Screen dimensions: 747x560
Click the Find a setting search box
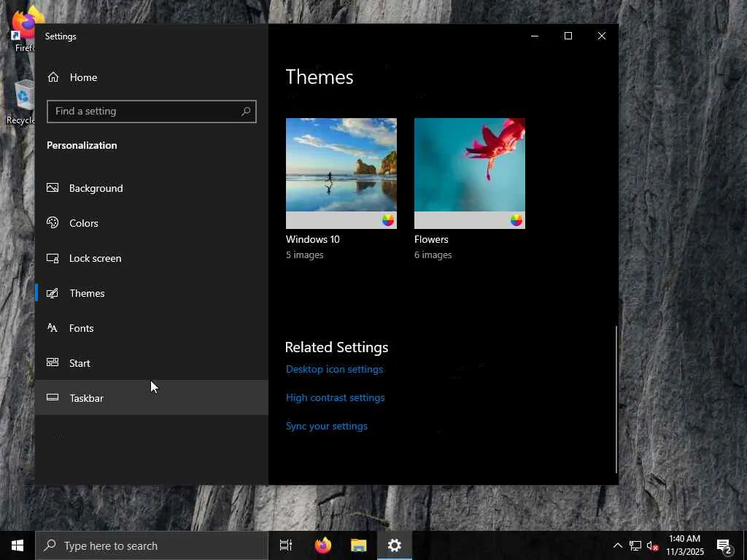152,112
